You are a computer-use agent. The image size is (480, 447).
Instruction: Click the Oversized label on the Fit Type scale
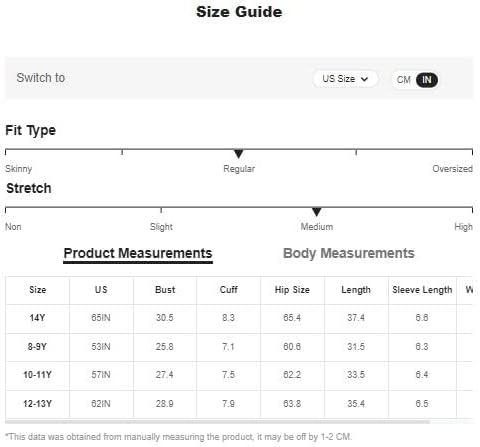point(452,169)
